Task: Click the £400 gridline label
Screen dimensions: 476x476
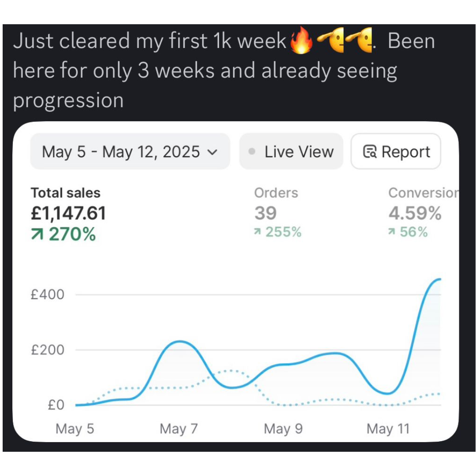Action: tap(48, 294)
